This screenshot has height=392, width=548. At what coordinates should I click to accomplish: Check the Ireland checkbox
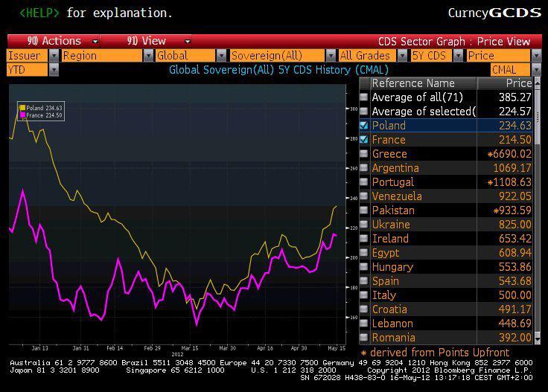(x=364, y=239)
